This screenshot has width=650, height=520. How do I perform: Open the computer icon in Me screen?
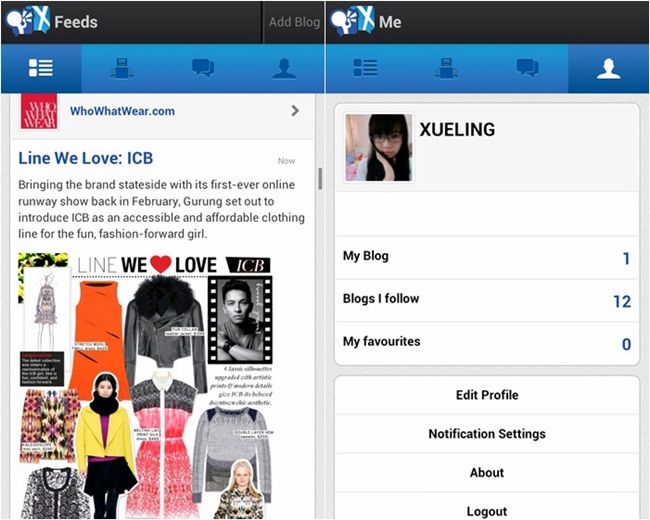tap(446, 68)
